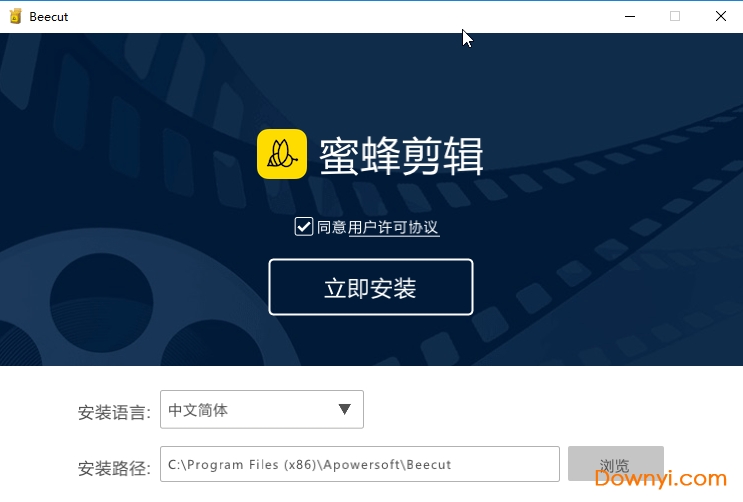Close the Beecut installer window
743x502 pixels.
[720, 16]
